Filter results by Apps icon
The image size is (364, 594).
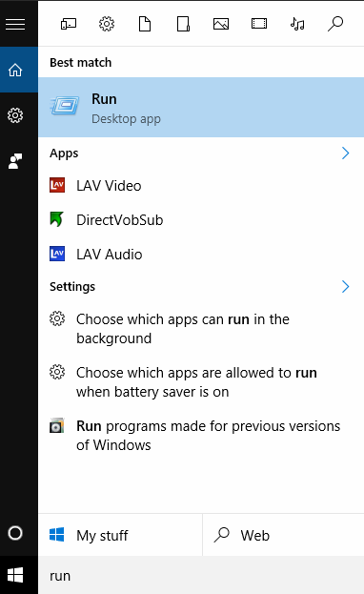pos(69,24)
